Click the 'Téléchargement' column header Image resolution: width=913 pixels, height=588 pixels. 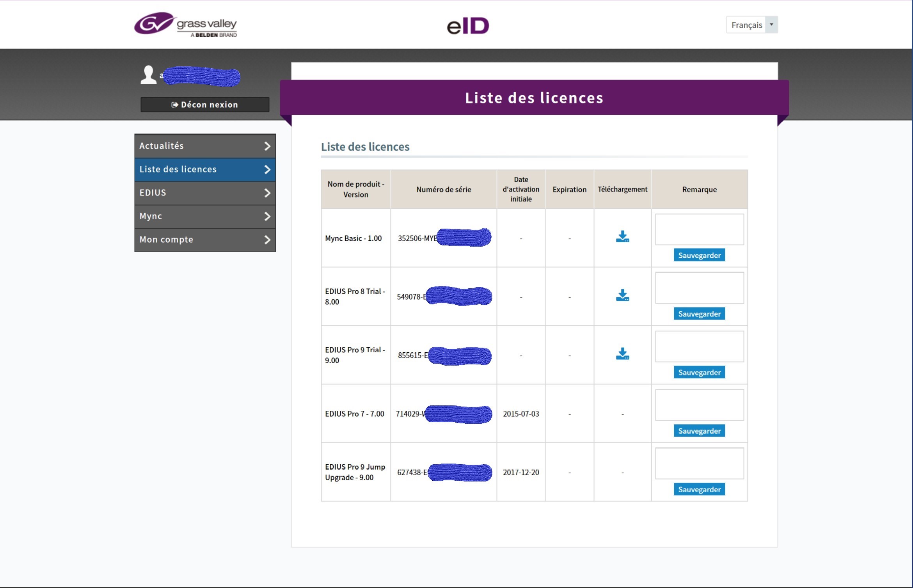622,189
